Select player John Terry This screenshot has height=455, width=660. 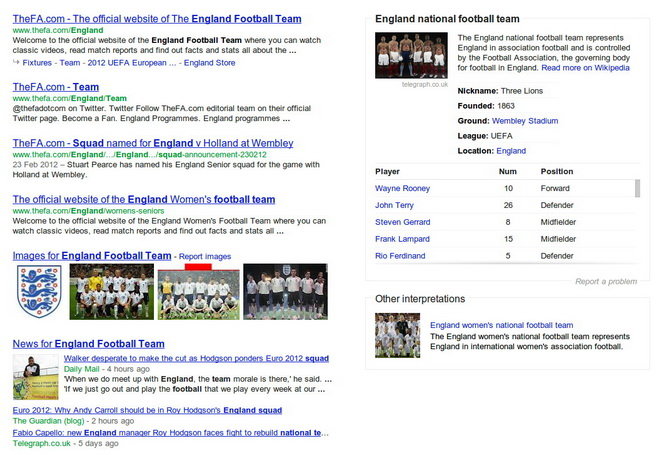point(394,205)
